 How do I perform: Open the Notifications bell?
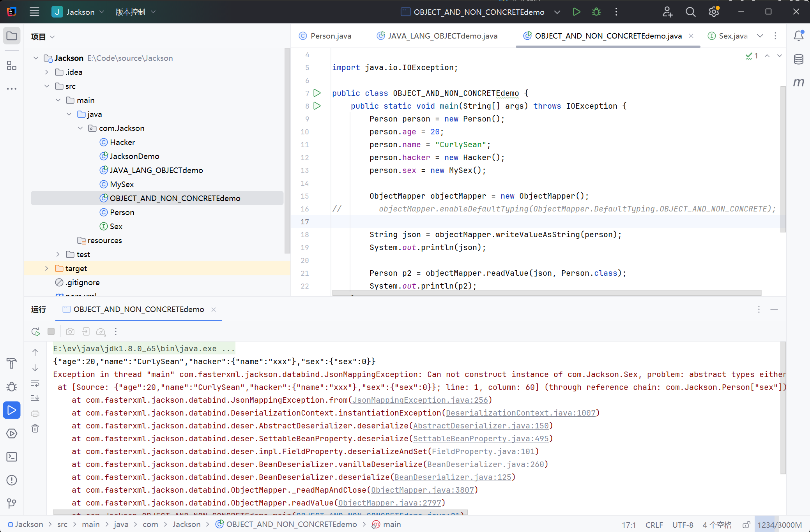[799, 35]
